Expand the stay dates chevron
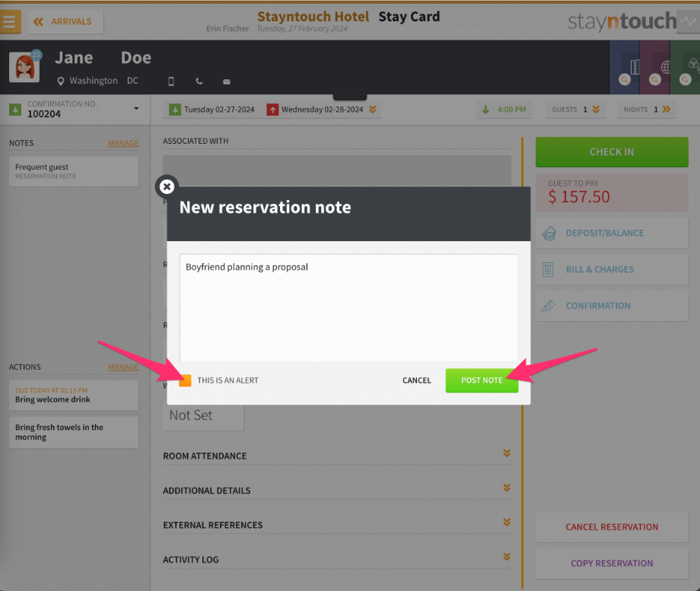The width and height of the screenshot is (700, 591). coord(373,110)
